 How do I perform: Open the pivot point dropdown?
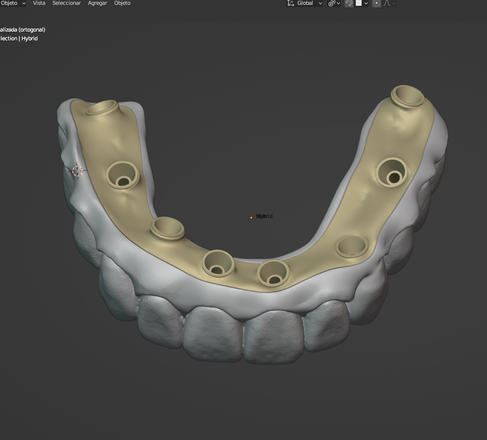coord(334,3)
